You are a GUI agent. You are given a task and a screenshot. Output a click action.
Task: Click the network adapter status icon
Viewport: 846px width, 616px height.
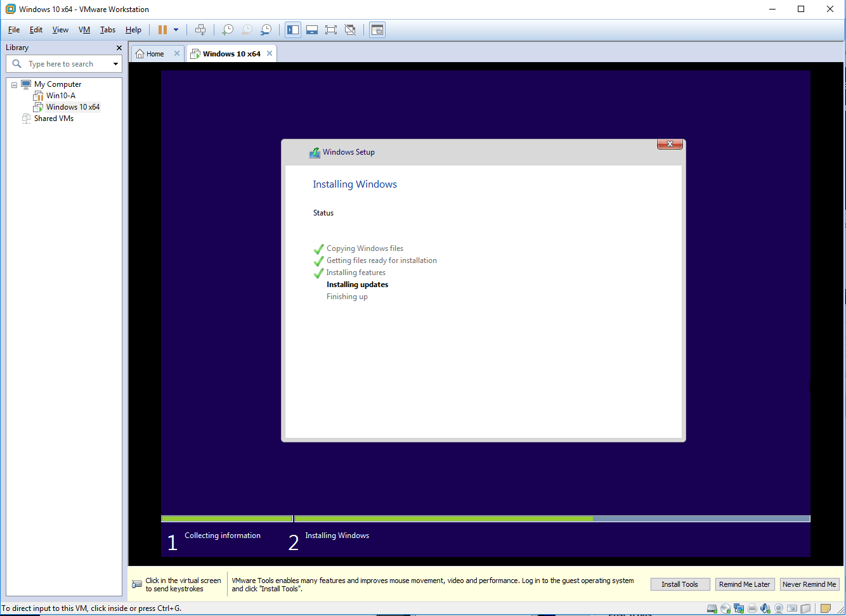[x=739, y=609]
